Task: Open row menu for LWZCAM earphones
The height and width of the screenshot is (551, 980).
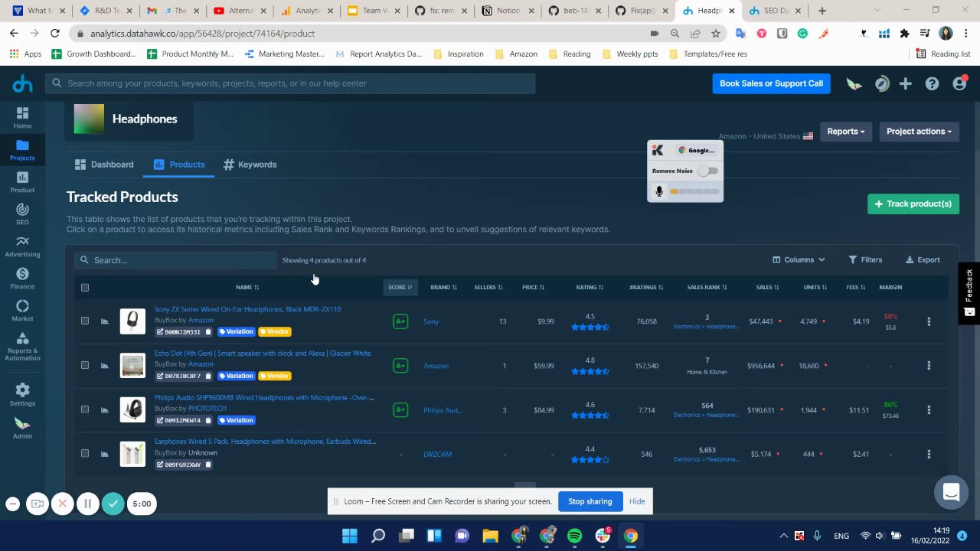Action: tap(929, 454)
